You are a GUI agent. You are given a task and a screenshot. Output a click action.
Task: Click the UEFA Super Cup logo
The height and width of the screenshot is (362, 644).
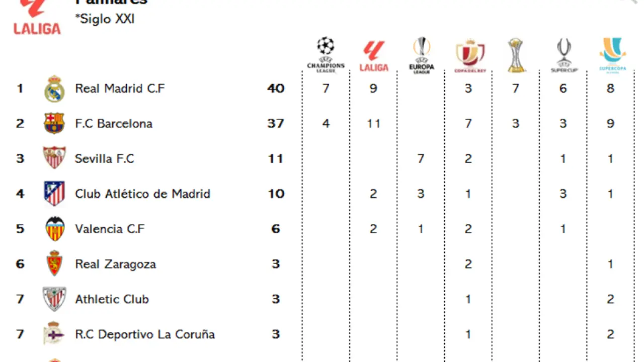coord(563,55)
